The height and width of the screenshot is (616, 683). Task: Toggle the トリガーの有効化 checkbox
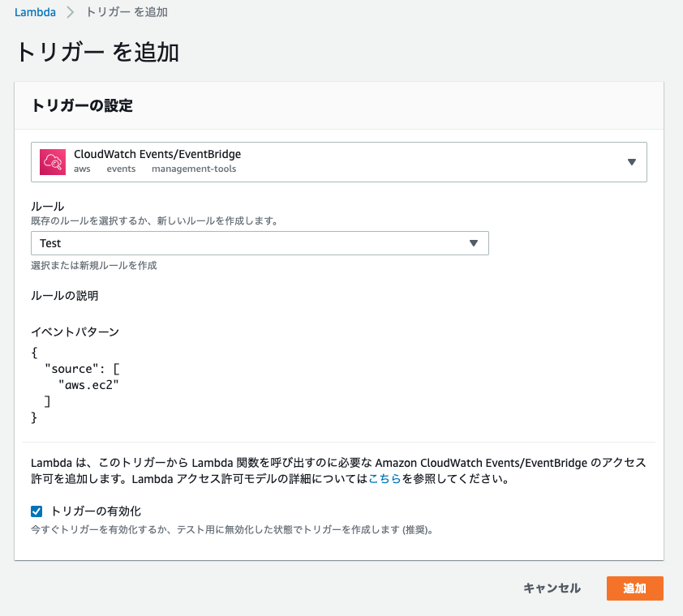click(x=37, y=511)
